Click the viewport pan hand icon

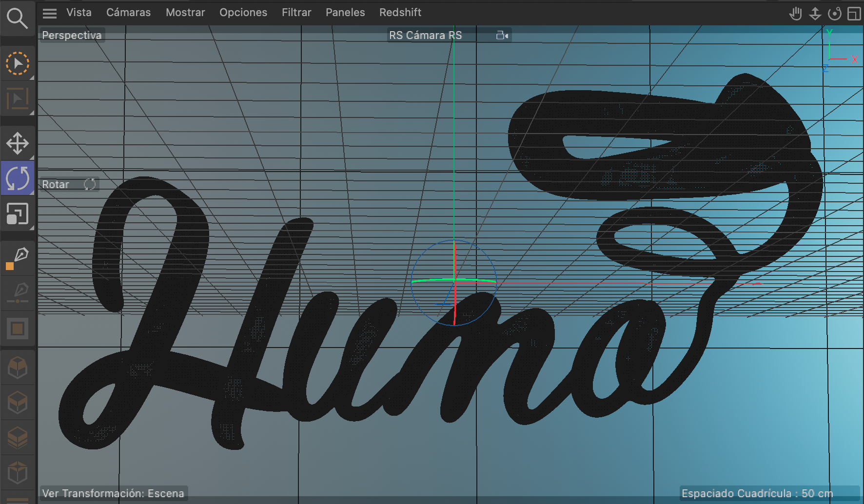tap(795, 13)
